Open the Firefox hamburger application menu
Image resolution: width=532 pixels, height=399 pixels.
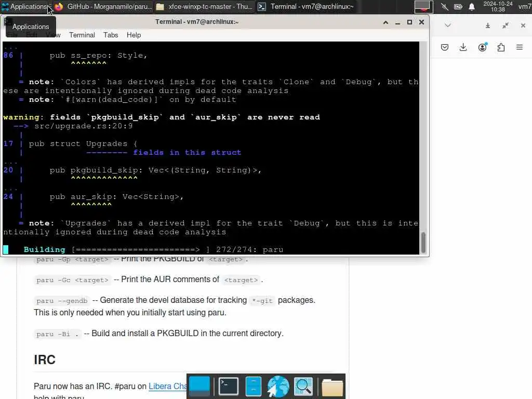pyautogui.click(x=520, y=47)
